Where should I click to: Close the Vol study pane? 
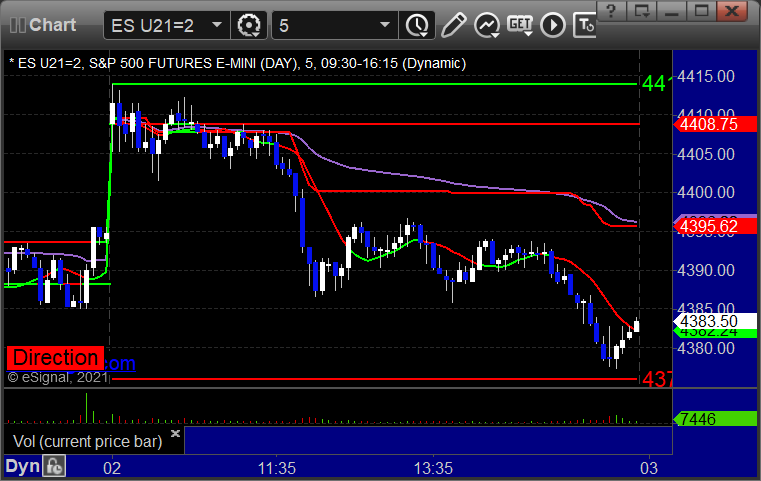[x=176, y=433]
